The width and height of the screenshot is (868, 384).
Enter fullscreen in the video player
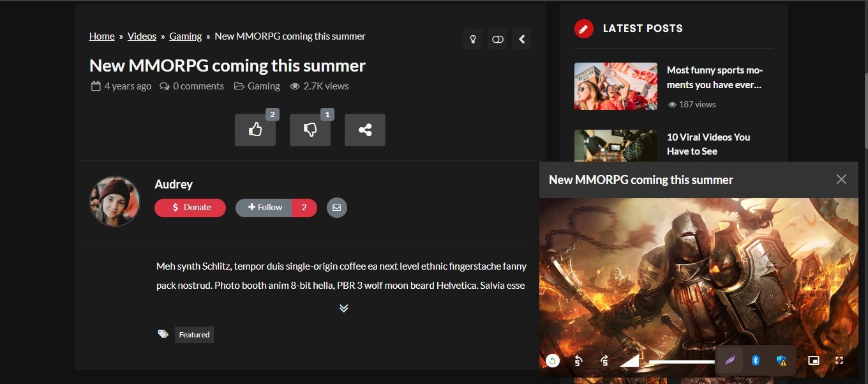pos(839,361)
